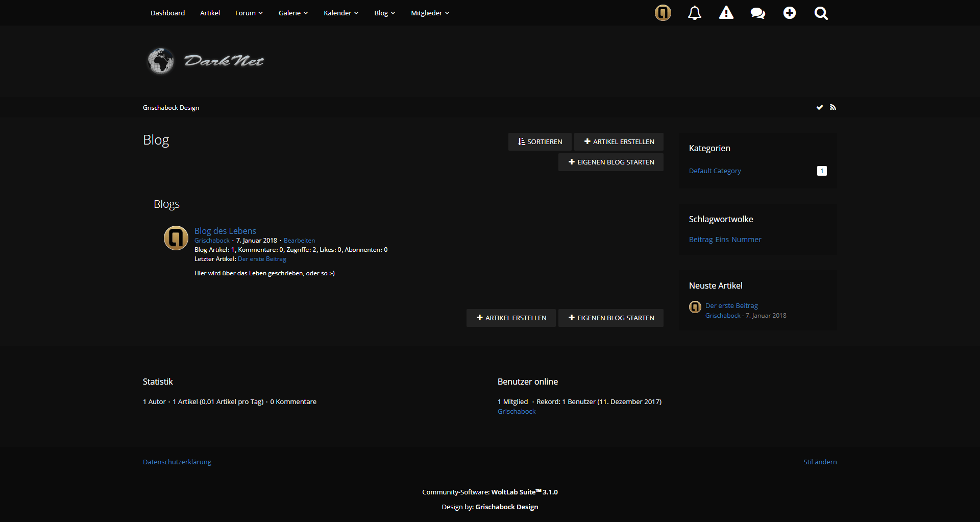980x522 pixels.
Task: Click the DarkNet globe logo
Action: click(x=205, y=61)
